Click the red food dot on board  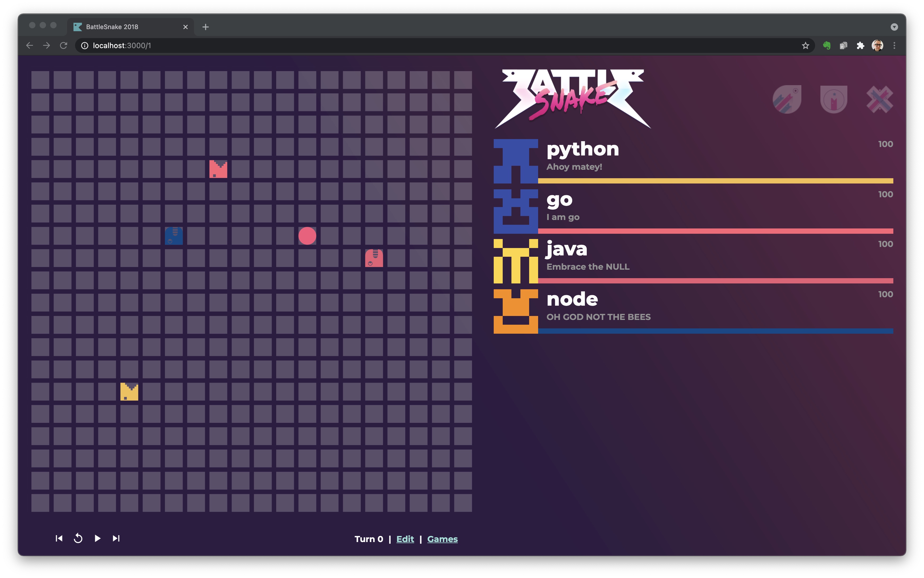point(307,236)
